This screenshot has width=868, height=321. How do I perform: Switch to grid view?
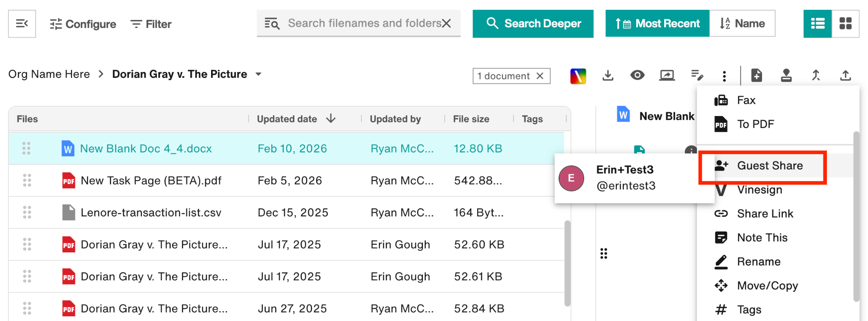tap(846, 24)
